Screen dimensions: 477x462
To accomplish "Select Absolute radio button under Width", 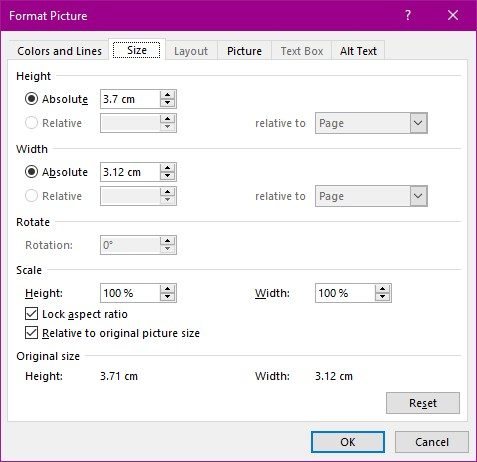I will [x=31, y=172].
